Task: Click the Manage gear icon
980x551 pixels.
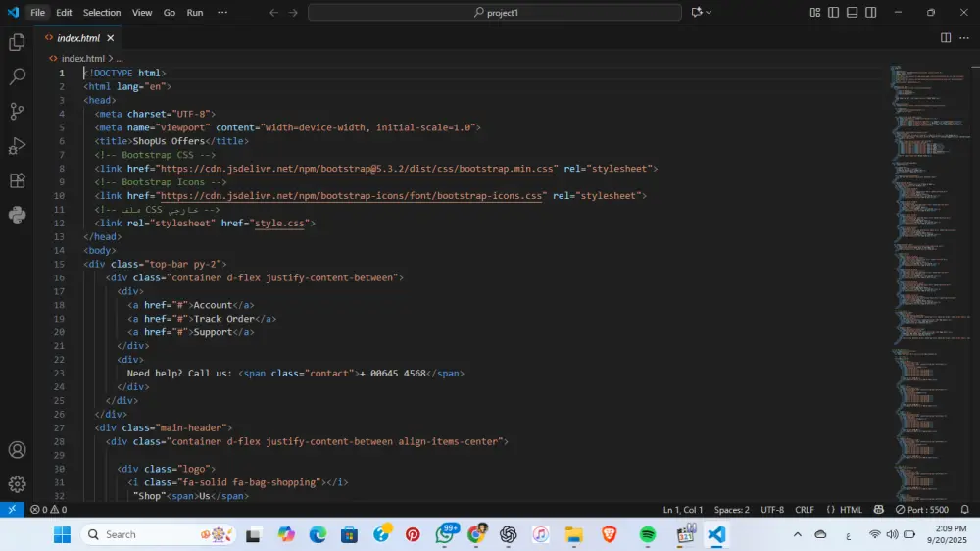Action: 17,484
